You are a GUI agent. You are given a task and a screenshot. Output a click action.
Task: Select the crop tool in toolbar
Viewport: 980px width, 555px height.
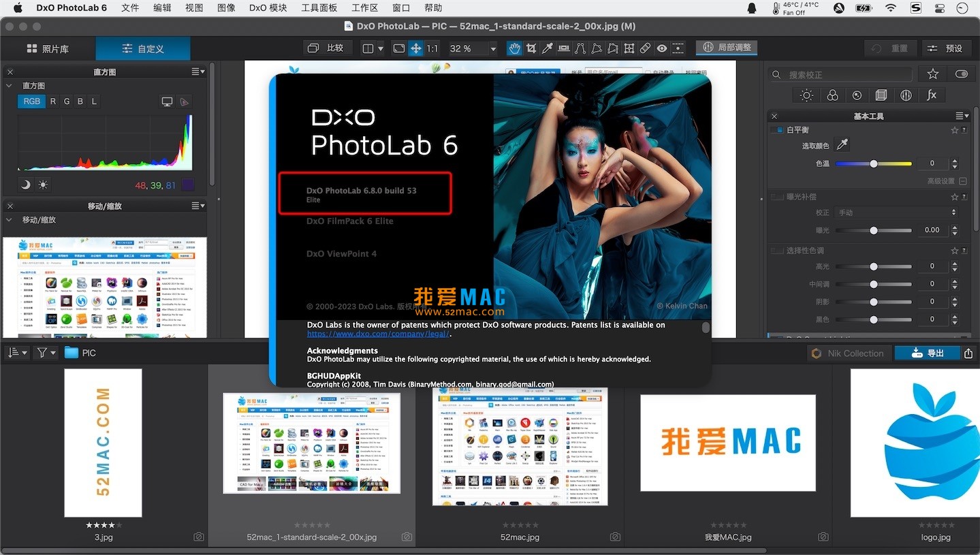click(531, 48)
